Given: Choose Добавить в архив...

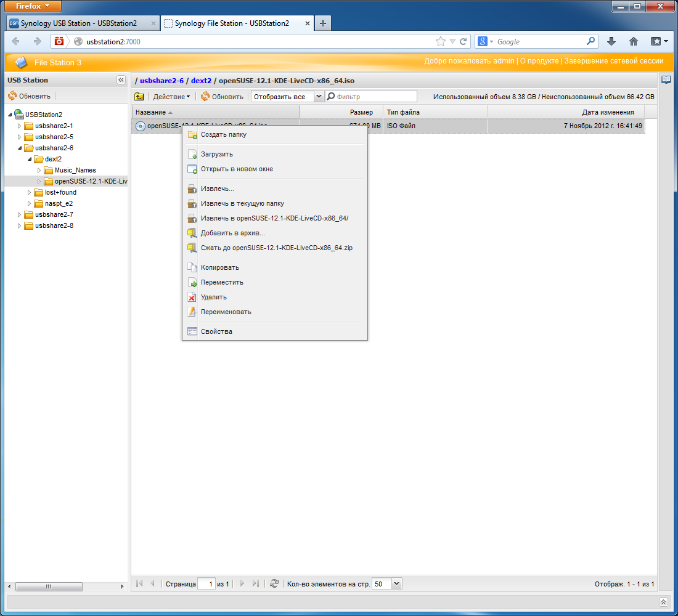Looking at the screenshot, I should pyautogui.click(x=274, y=233).
